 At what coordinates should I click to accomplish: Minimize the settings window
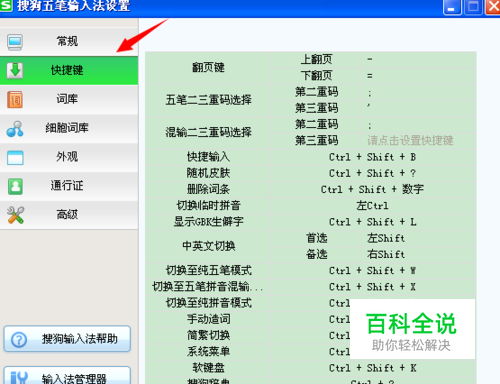click(452, 7)
